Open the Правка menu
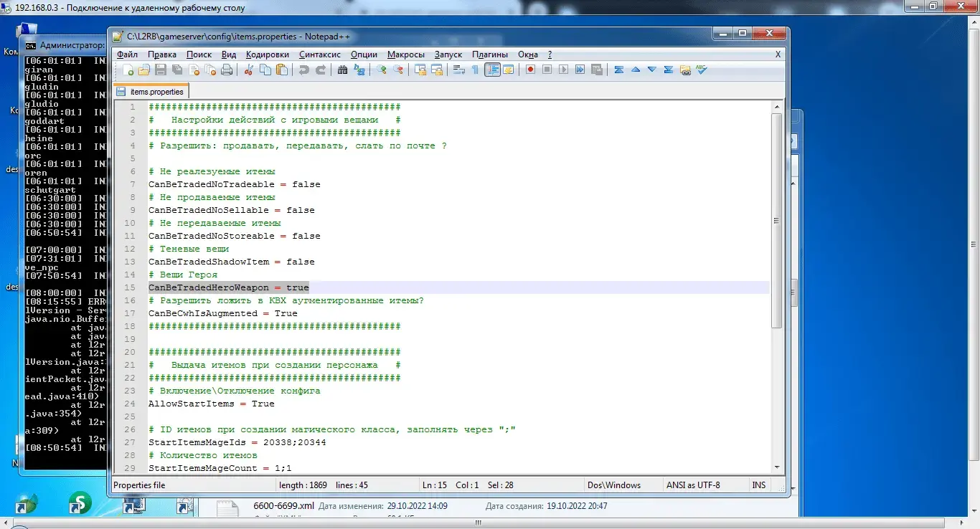 [162, 54]
